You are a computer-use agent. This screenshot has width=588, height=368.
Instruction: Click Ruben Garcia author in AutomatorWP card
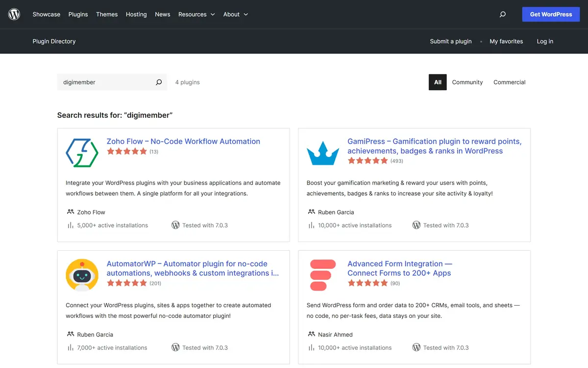[x=95, y=334]
